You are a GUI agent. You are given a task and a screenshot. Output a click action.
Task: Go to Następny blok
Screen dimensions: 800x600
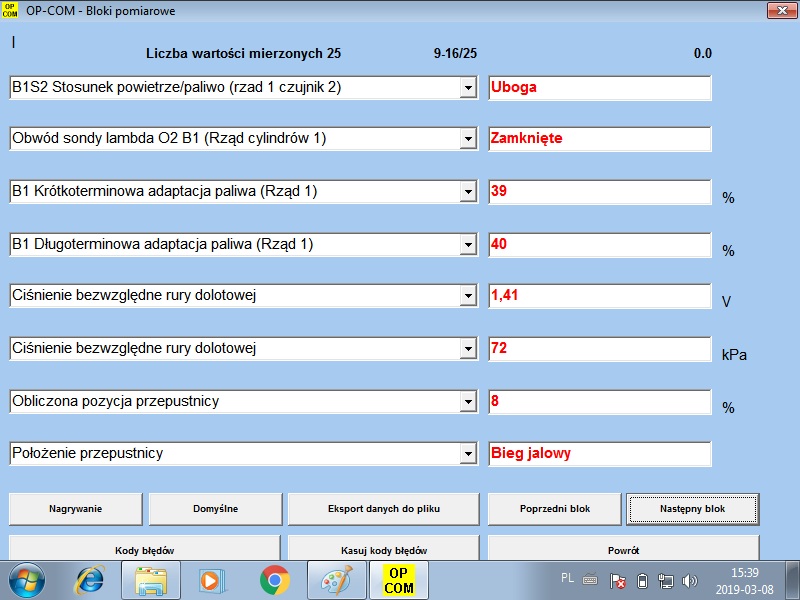pyautogui.click(x=692, y=509)
